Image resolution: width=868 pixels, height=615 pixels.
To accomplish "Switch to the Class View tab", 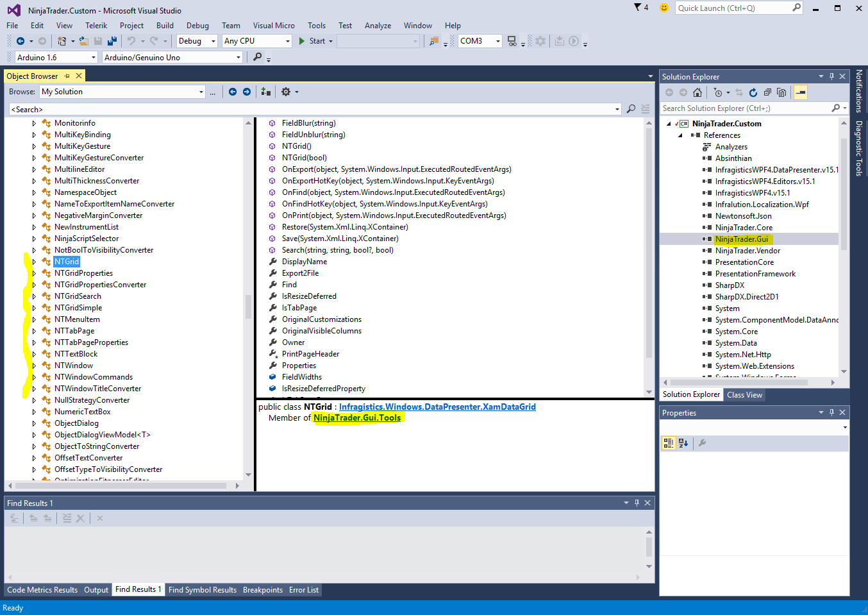I will [x=745, y=395].
